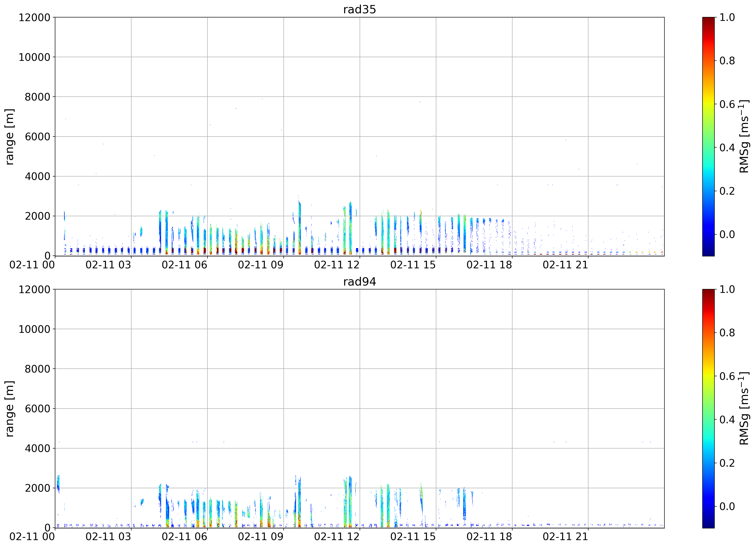The width and height of the screenshot is (756, 547).
Task: Click the bottom plot's 02-11 12 x-axis label
Action: (337, 537)
